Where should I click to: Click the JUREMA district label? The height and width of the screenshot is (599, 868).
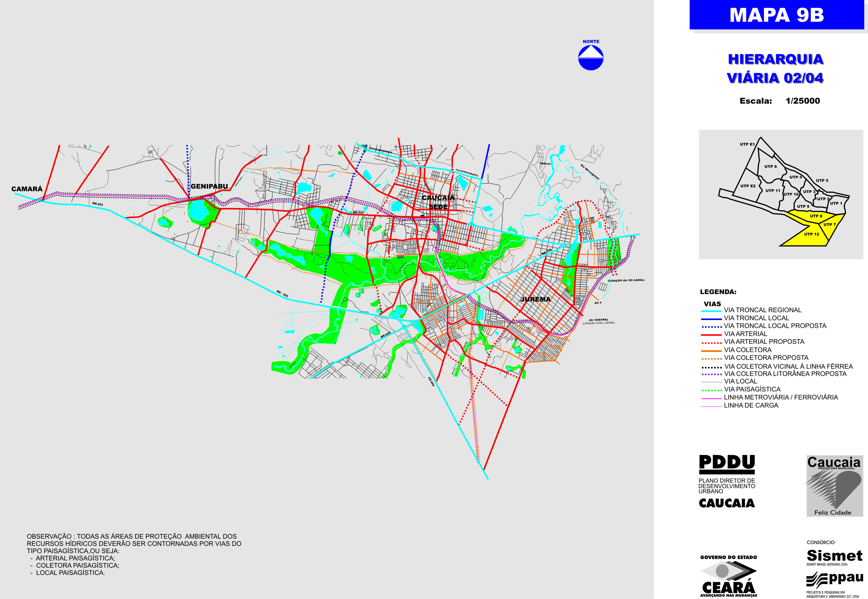coord(535,299)
